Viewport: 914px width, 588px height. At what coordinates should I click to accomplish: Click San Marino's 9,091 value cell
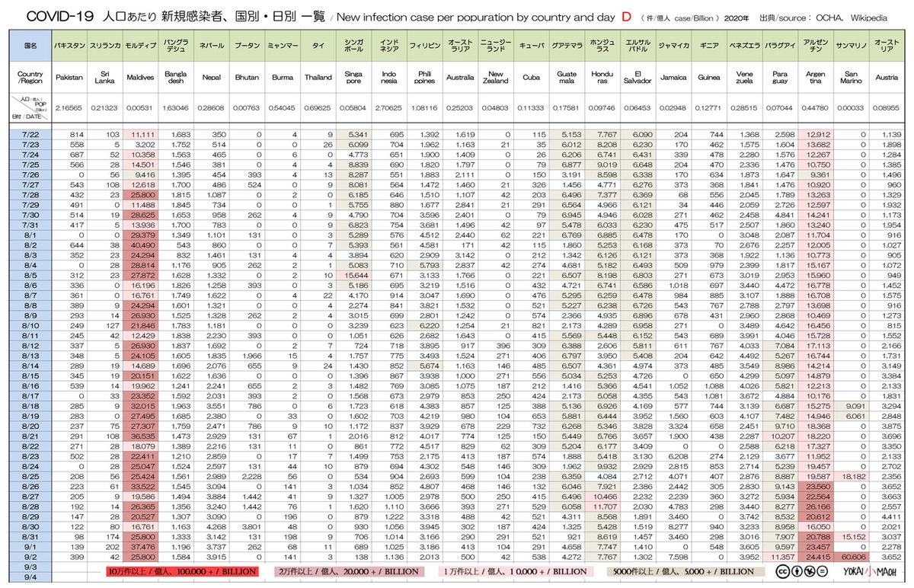tap(852, 404)
